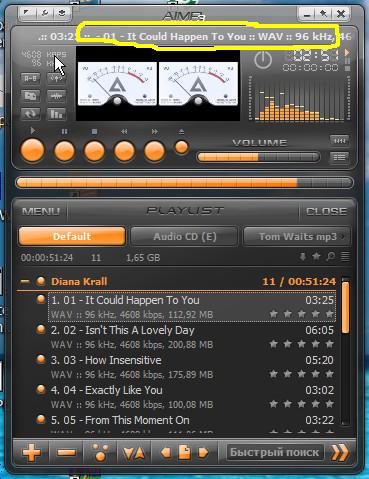Toggle playlist window with the list icon
The height and width of the screenshot is (479, 369).
(339, 157)
